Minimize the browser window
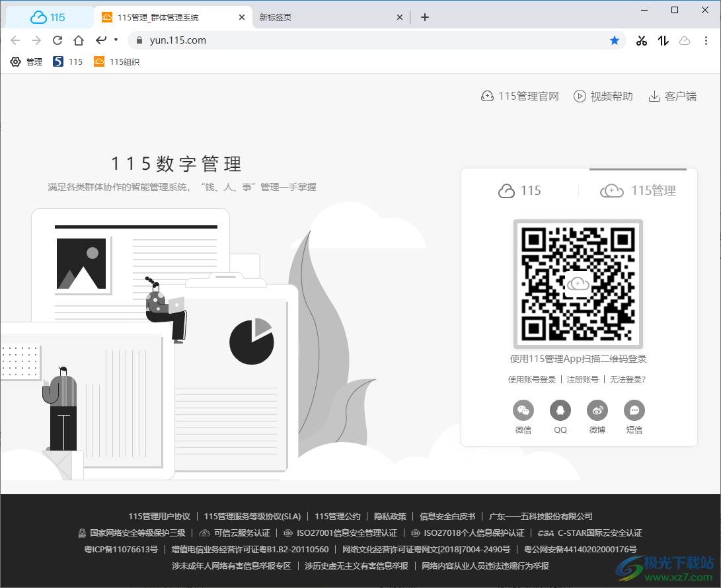721x588 pixels. click(644, 10)
